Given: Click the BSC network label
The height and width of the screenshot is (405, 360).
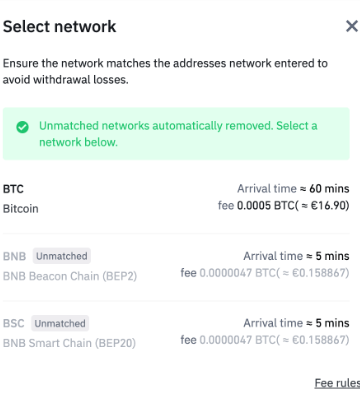Looking at the screenshot, I should tap(14, 323).
